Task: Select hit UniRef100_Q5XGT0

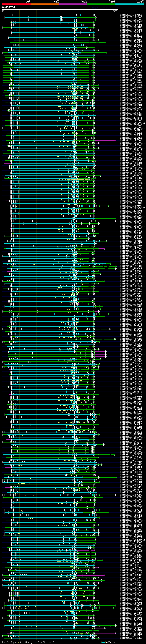Action: [x=131, y=110]
